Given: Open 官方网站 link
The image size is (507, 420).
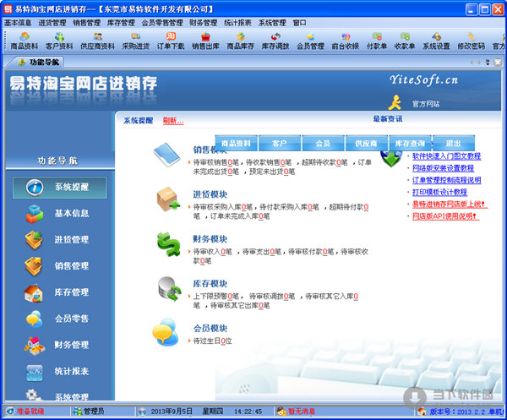Looking at the screenshot, I should 426,104.
